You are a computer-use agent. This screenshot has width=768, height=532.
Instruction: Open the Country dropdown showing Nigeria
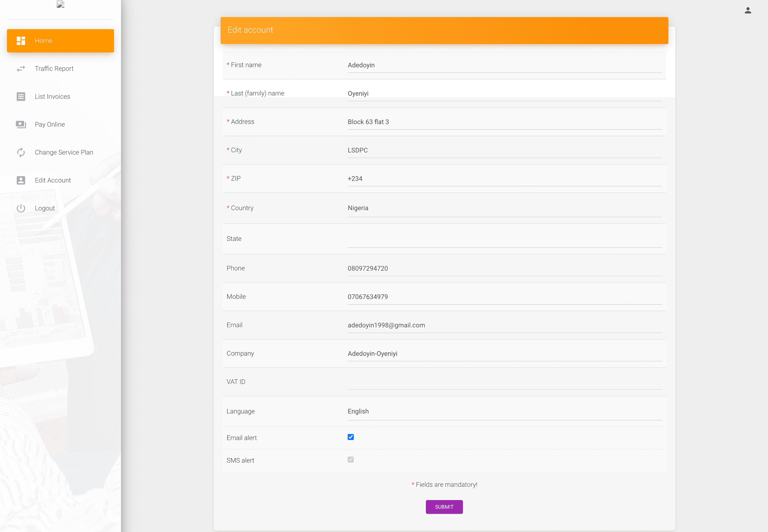(504, 208)
